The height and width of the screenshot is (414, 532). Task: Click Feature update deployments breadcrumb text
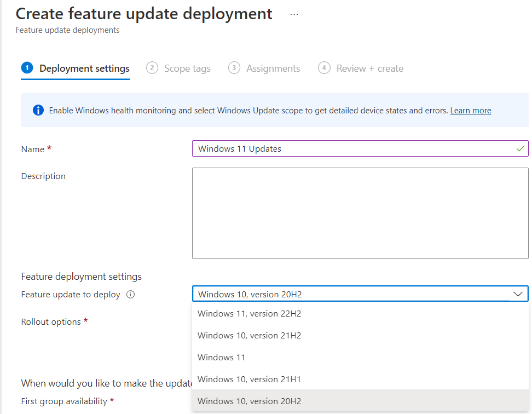click(67, 30)
